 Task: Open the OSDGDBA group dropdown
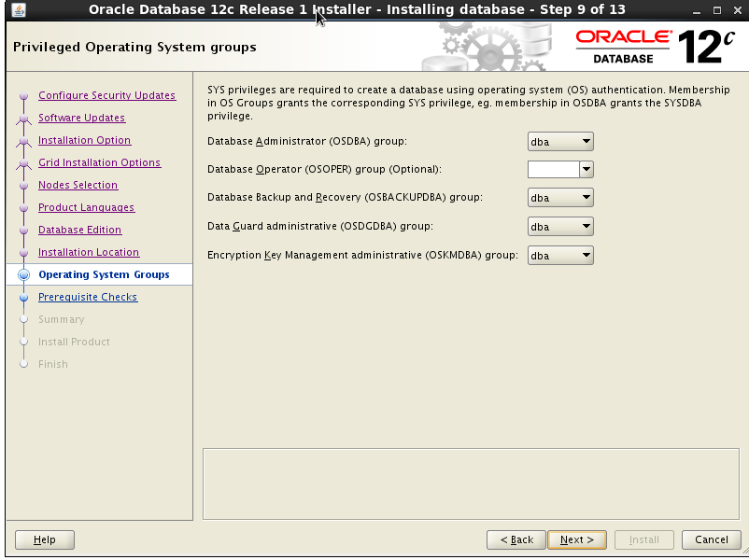click(x=560, y=226)
